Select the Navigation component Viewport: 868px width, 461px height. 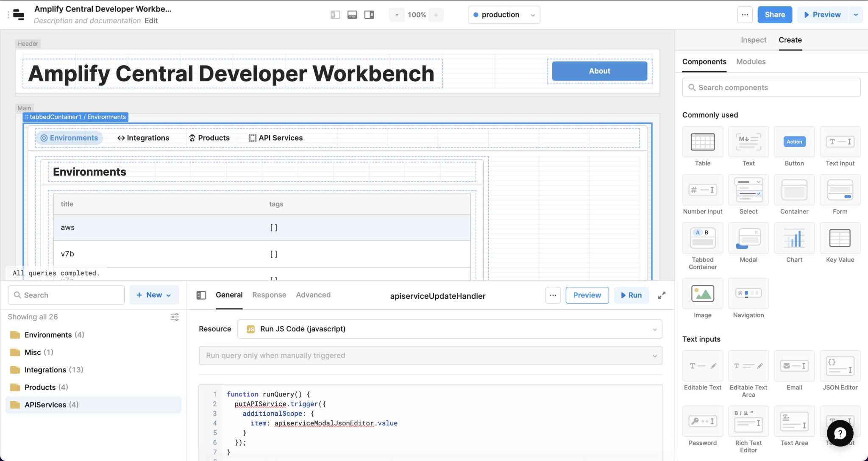click(748, 293)
